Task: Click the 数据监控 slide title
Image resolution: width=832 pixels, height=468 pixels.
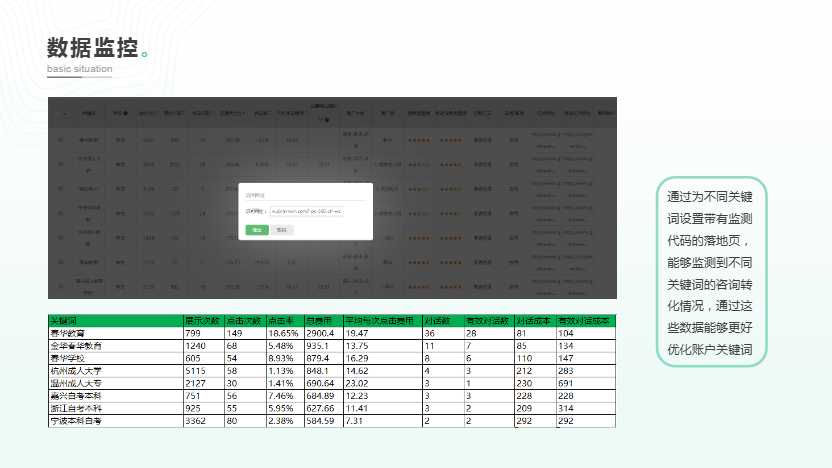Action: (92, 48)
